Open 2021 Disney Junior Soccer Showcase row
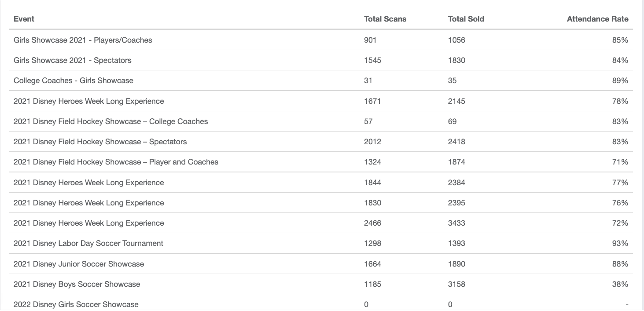The image size is (644, 311). pos(321,264)
